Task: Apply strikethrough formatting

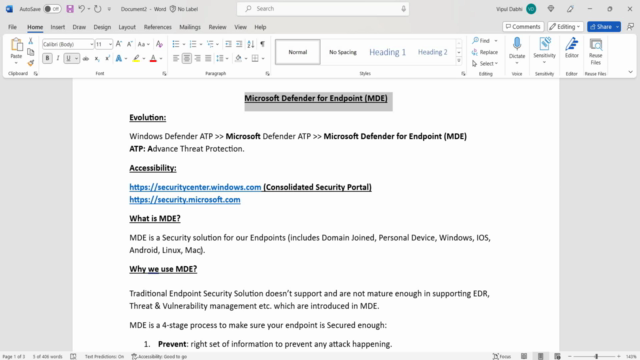Action: click(x=86, y=59)
